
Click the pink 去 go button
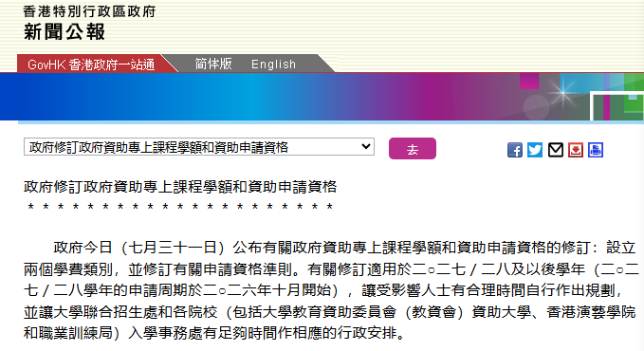pyautogui.click(x=413, y=148)
